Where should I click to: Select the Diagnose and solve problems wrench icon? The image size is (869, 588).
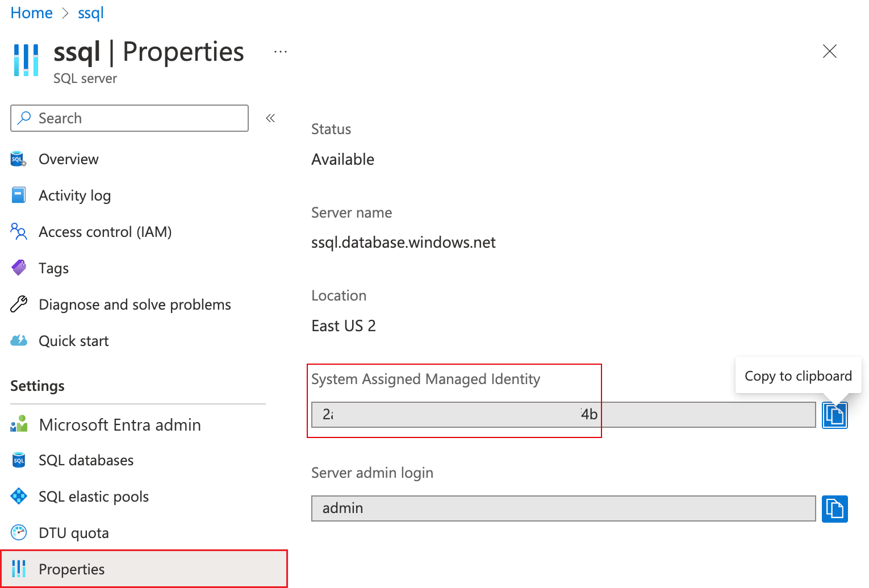tap(18, 304)
